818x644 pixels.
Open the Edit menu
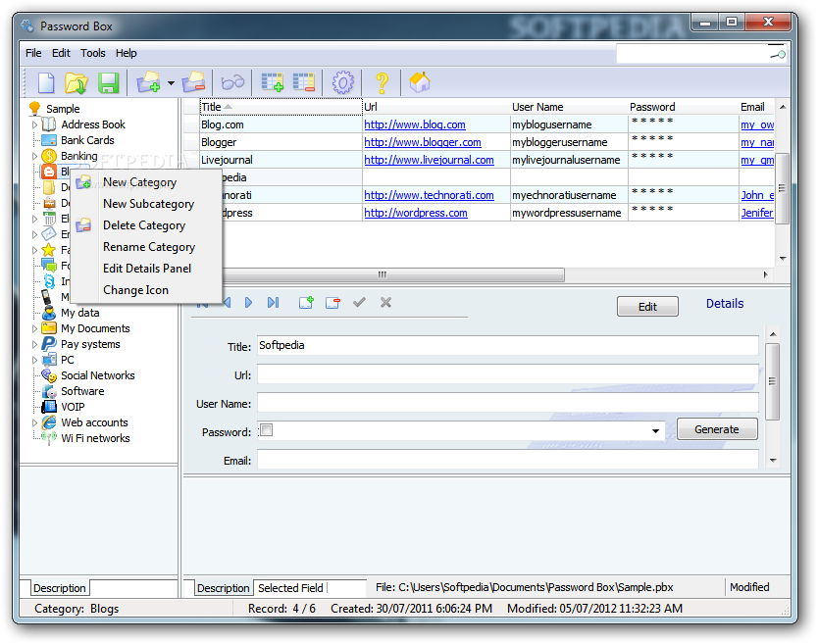(61, 53)
